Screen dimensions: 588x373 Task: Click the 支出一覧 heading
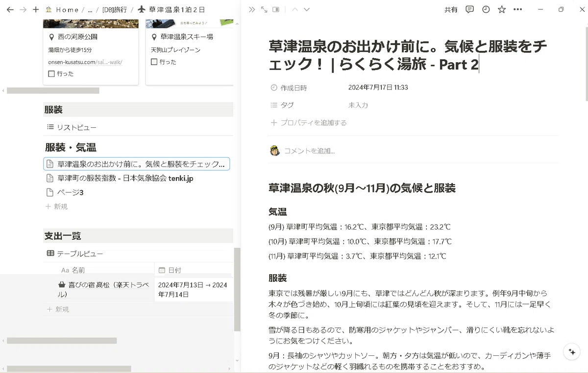pyautogui.click(x=63, y=236)
